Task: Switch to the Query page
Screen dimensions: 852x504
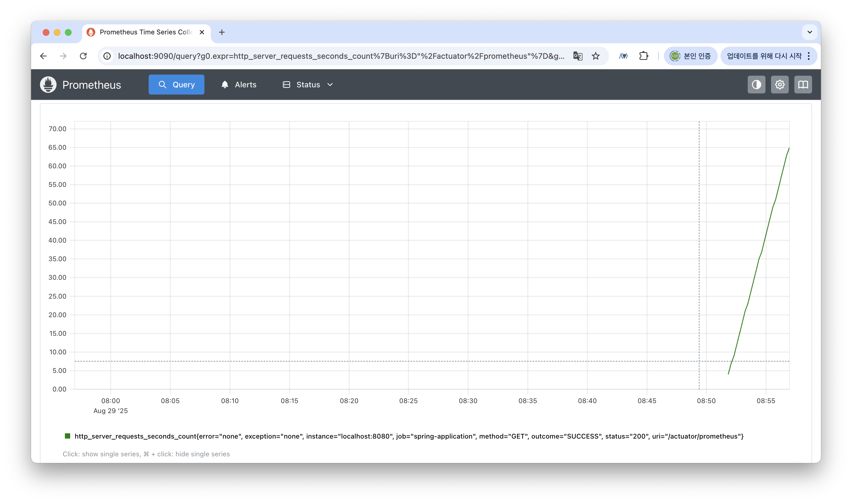Action: pos(176,85)
